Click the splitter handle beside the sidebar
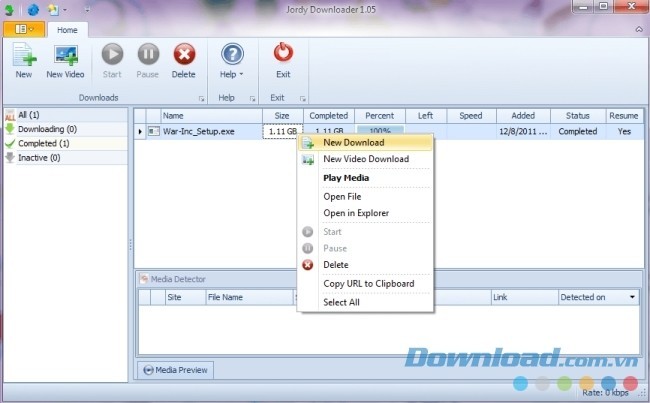This screenshot has width=650, height=403. pos(131,245)
